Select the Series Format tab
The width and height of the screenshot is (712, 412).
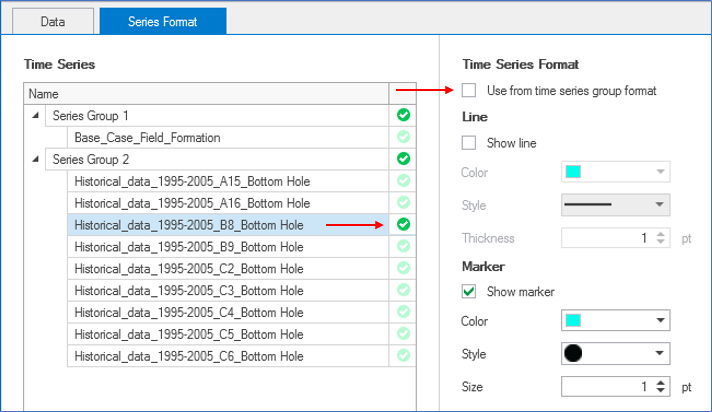pyautogui.click(x=163, y=20)
